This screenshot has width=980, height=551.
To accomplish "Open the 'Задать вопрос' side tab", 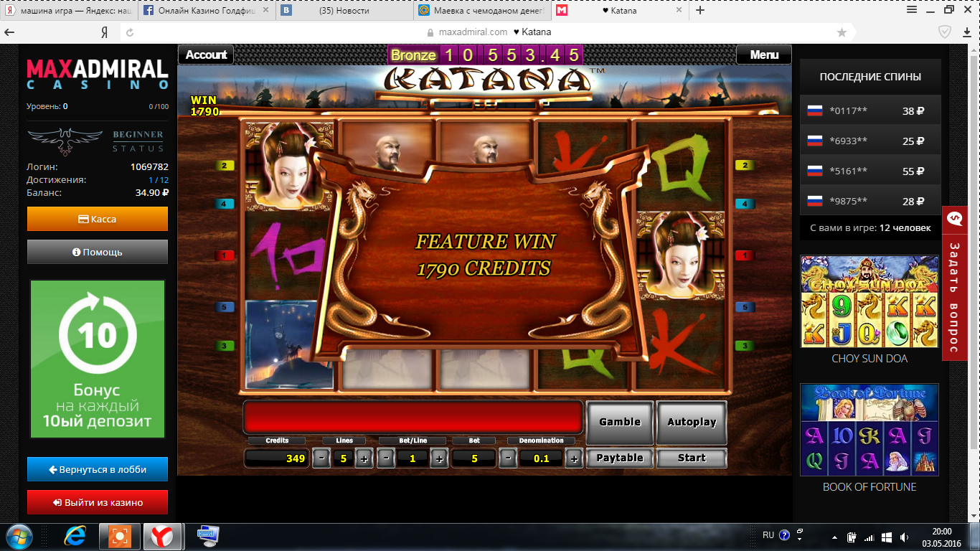I will tap(954, 283).
